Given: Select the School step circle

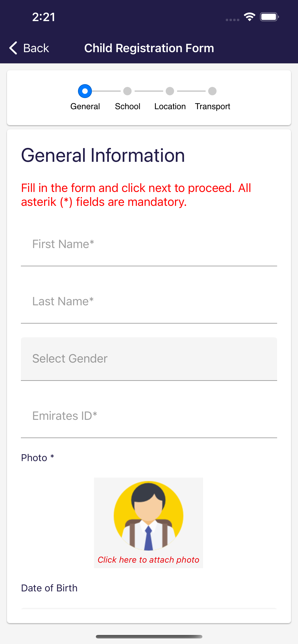Looking at the screenshot, I should 127,91.
